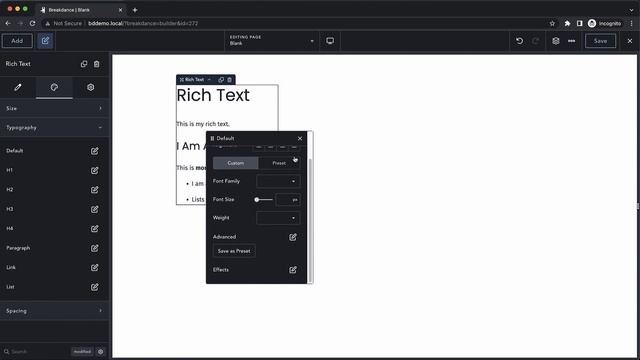Open the sidebar bottom gear icon
The height and width of the screenshot is (360, 640).
tap(100, 351)
